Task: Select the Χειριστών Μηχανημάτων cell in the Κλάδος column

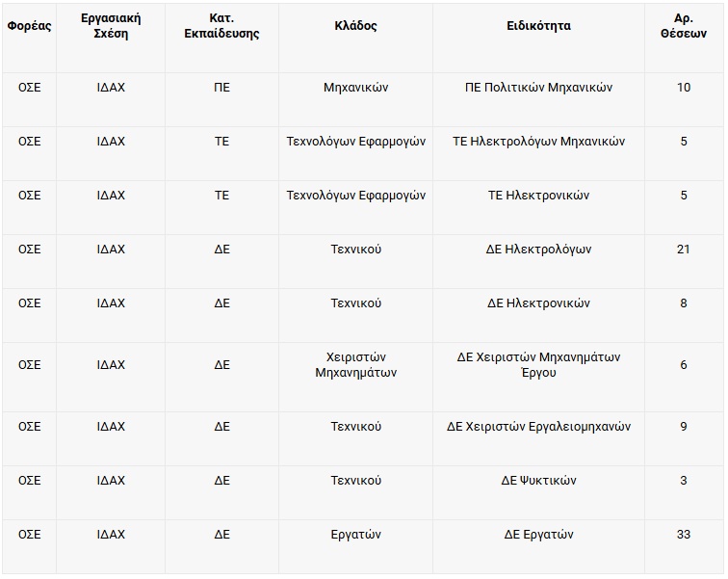Action: (x=355, y=365)
